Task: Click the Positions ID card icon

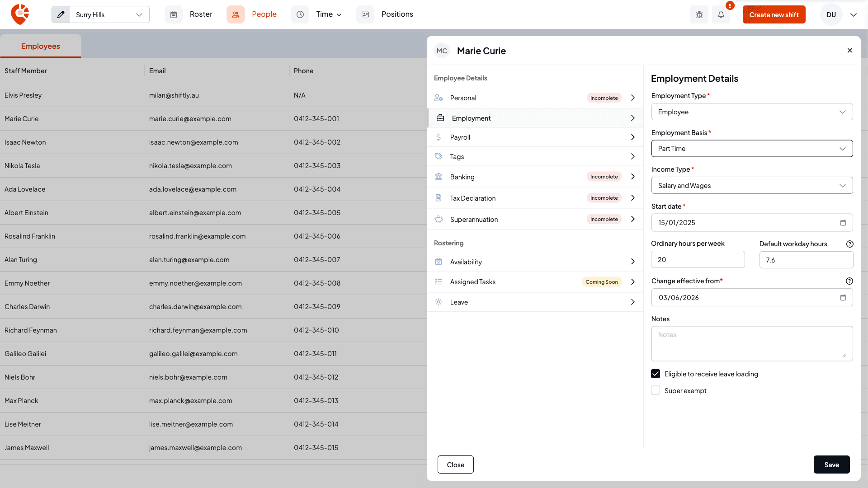Action: 365,14
